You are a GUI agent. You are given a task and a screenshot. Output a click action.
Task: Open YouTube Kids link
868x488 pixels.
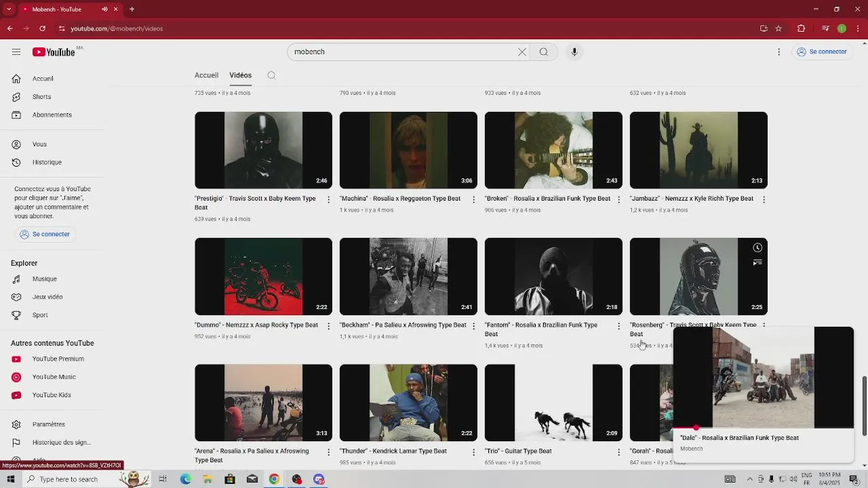(x=52, y=395)
